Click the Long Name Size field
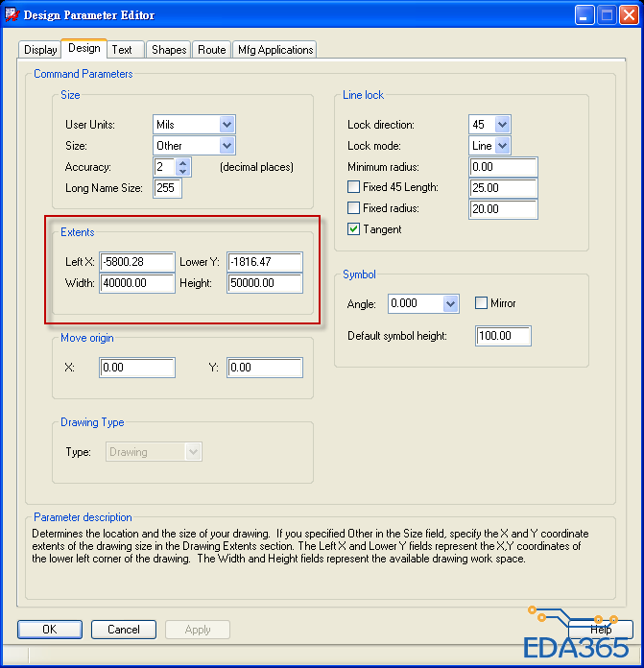Image resolution: width=644 pixels, height=668 pixels. pyautogui.click(x=167, y=188)
